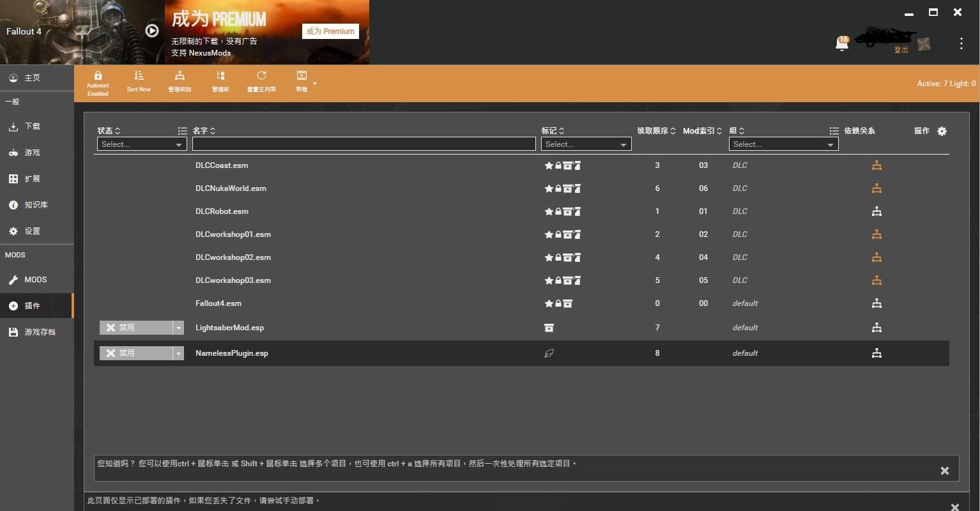
Task: Open the 教程 tutorials button
Action: (302, 82)
